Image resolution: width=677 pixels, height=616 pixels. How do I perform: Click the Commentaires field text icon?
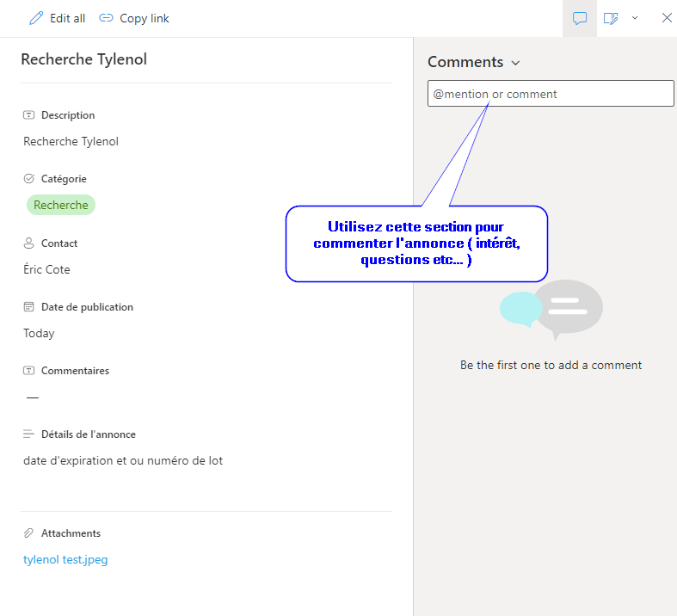click(29, 371)
